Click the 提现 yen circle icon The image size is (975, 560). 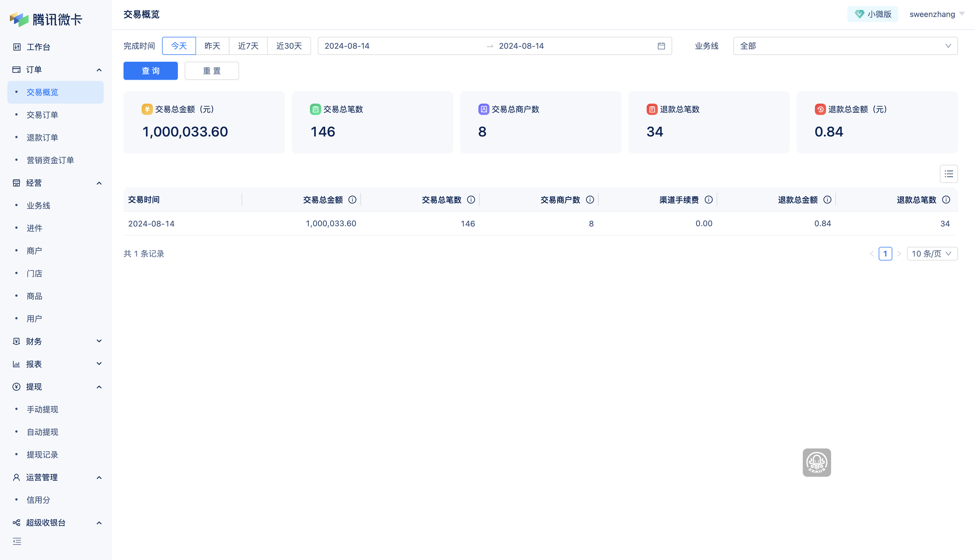[x=16, y=386]
